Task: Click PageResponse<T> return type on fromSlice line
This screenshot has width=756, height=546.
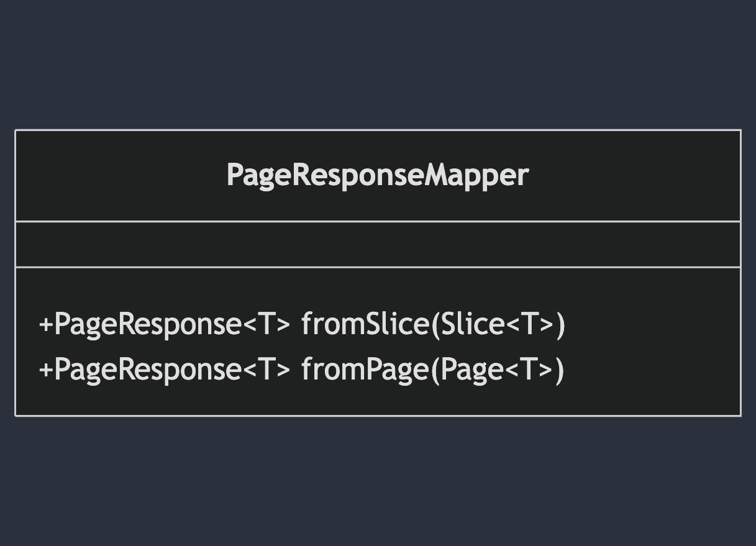Action: tap(172, 324)
